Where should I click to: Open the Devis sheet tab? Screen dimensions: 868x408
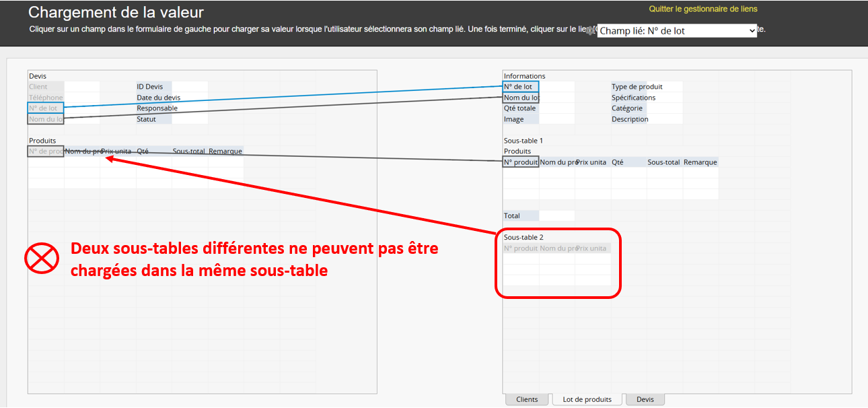[x=645, y=399]
